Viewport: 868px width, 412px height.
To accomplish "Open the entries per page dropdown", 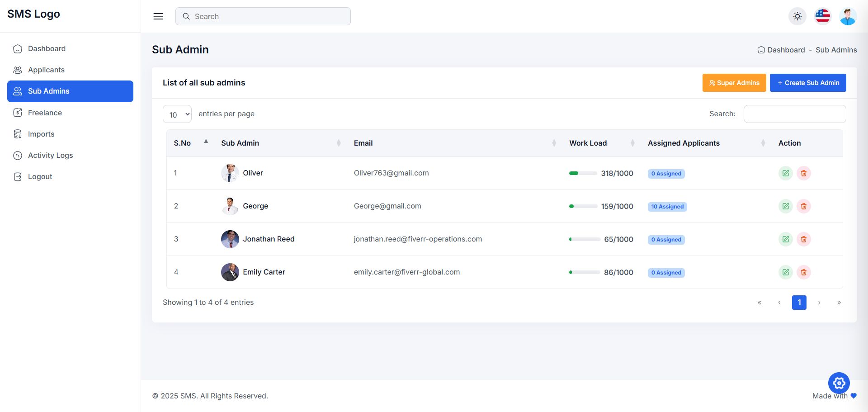I will pyautogui.click(x=177, y=114).
